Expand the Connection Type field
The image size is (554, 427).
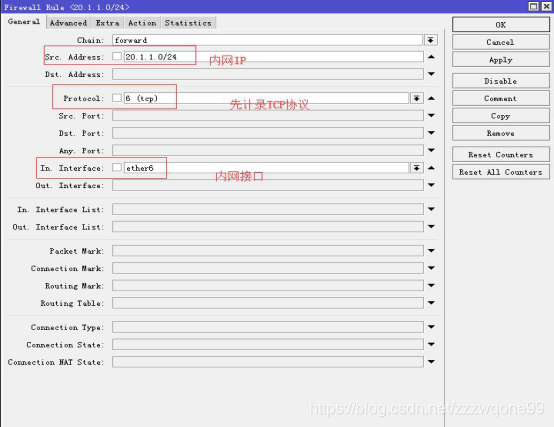(x=431, y=327)
